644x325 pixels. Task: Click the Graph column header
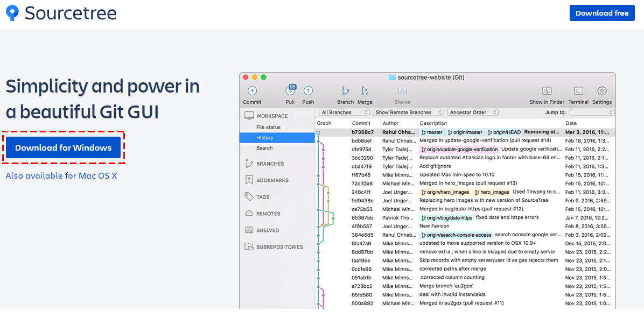[x=324, y=123]
